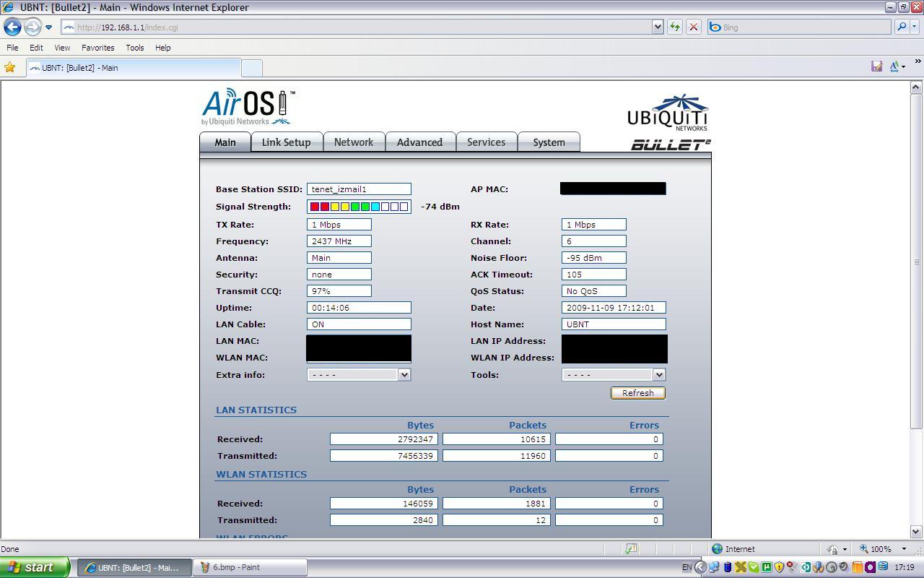This screenshot has height=578, width=924.
Task: Click the Bing search magnifier button
Action: coord(902,27)
